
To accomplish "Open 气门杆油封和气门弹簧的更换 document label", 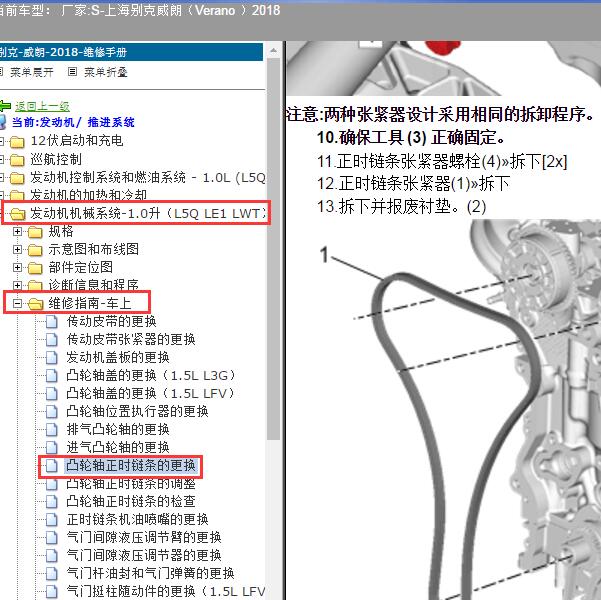I will coord(150,574).
